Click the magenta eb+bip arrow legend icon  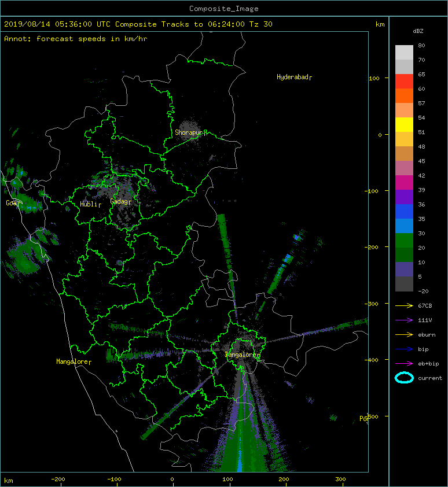click(x=404, y=363)
